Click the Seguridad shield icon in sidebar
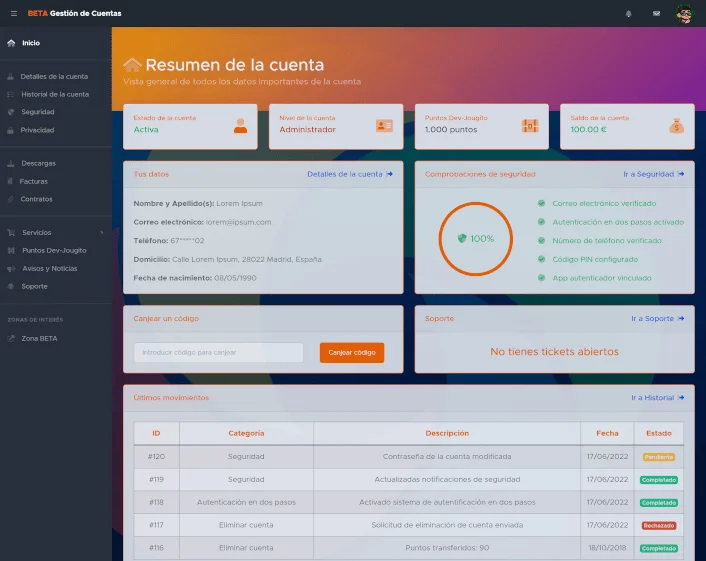706x561 pixels. coord(11,112)
